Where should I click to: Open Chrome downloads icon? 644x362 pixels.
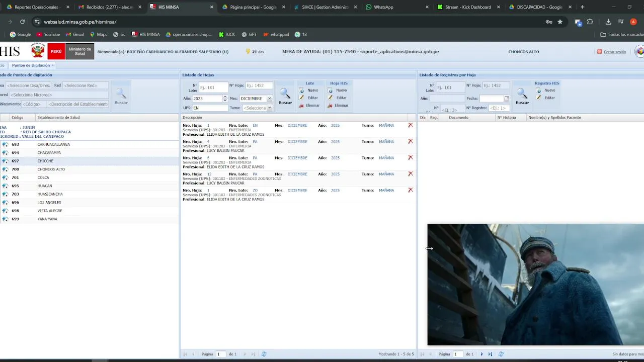(x=608, y=22)
